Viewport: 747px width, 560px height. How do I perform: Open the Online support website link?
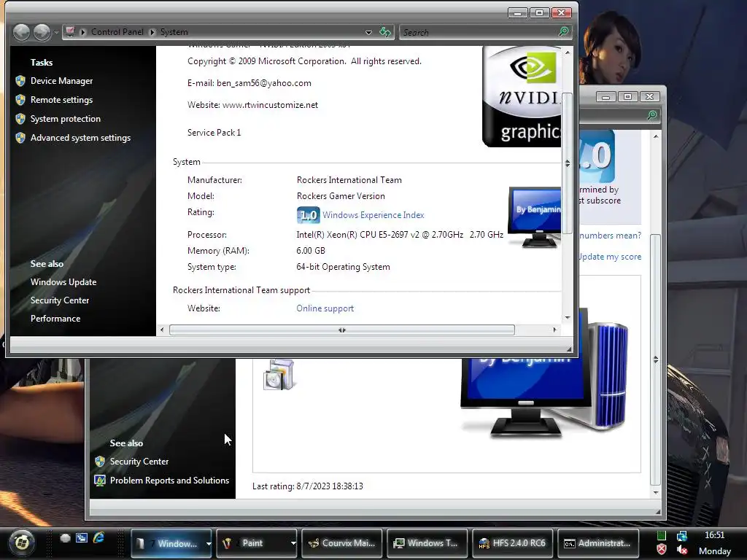tap(325, 308)
